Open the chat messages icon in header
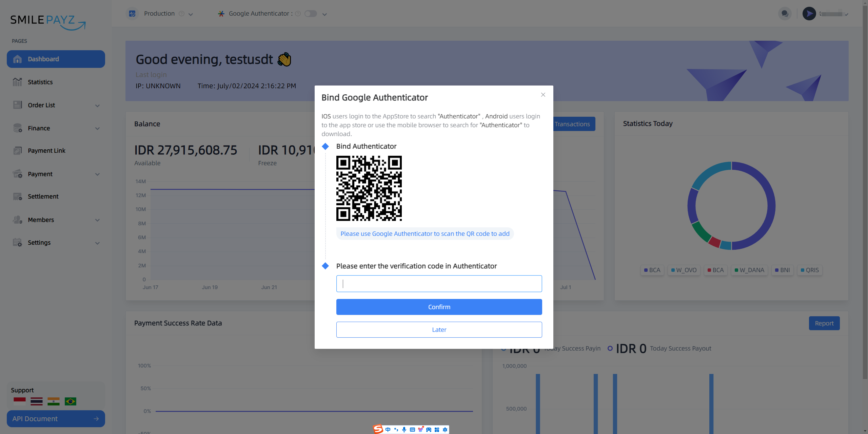The width and height of the screenshot is (868, 434). [785, 14]
